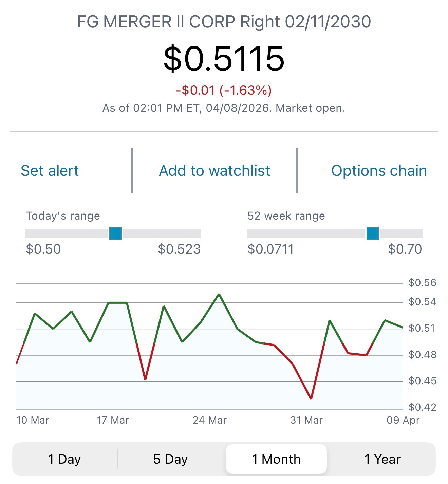The image size is (448, 484).
Task: Open the Options chain link
Action: point(379,171)
